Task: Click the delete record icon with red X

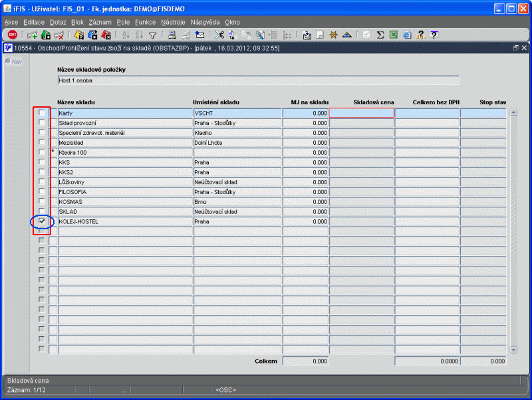Action: [59, 35]
